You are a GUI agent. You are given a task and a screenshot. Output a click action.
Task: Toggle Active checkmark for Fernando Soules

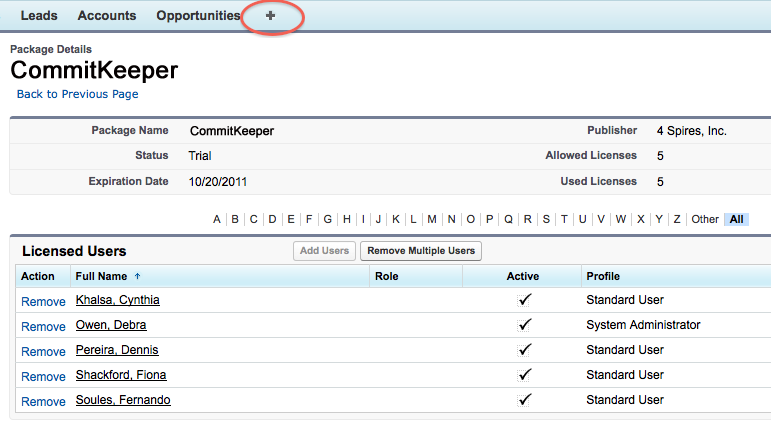pyautogui.click(x=525, y=400)
